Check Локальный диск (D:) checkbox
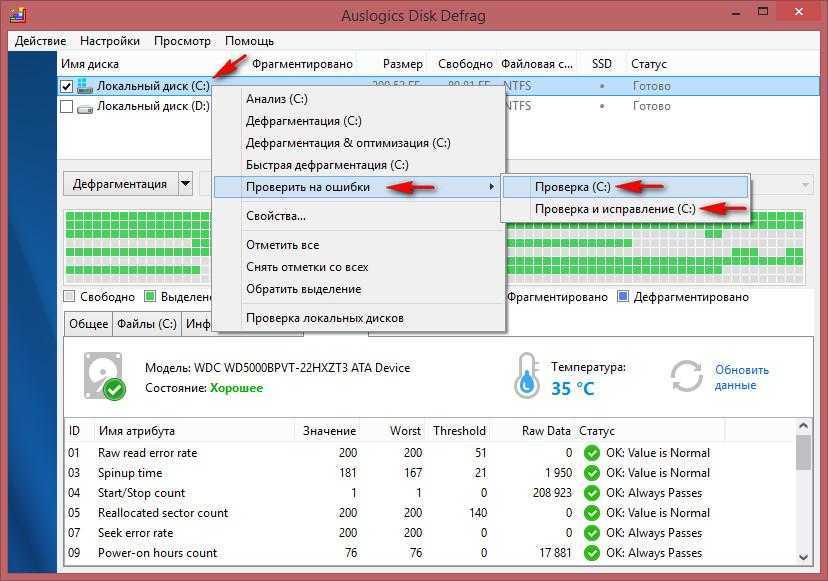Image resolution: width=828 pixels, height=581 pixels. pos(67,106)
